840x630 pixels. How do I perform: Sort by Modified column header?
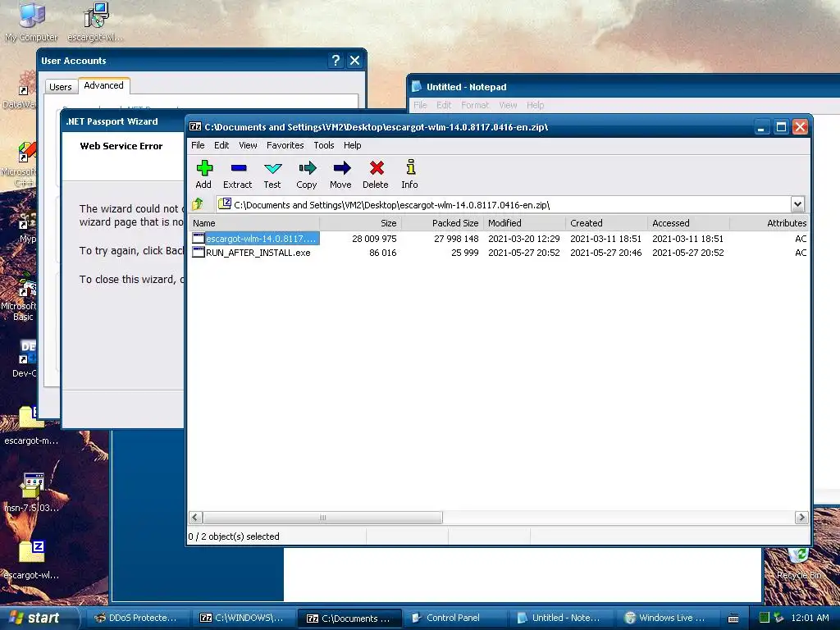coord(524,223)
